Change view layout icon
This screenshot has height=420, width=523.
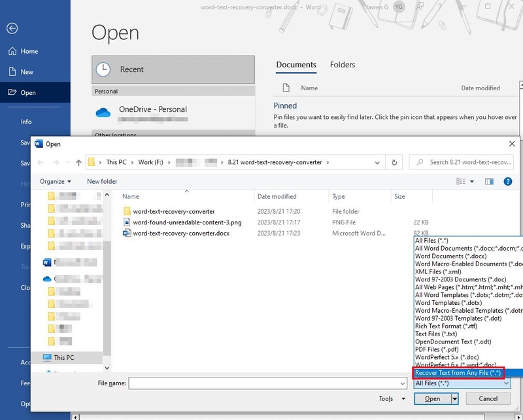tap(460, 181)
